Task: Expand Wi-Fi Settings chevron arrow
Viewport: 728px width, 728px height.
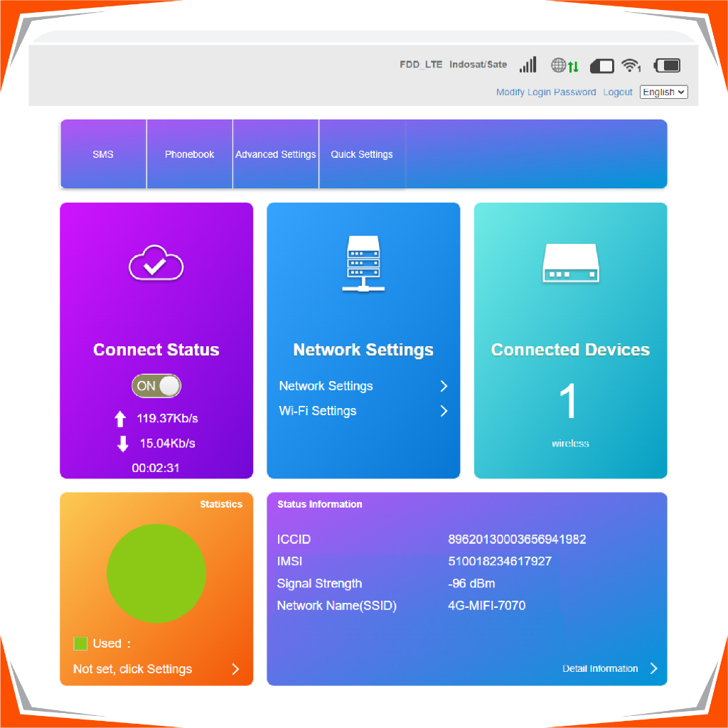Action: pos(444,411)
